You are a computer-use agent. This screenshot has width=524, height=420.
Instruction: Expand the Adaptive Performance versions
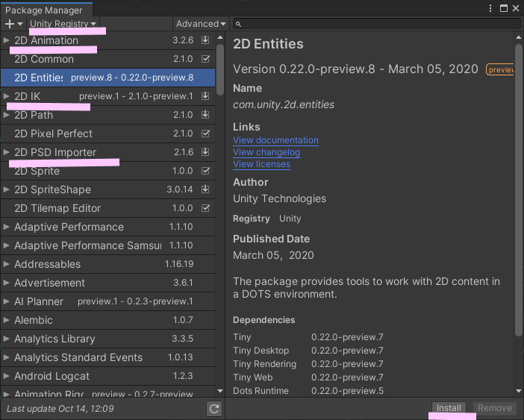point(6,227)
